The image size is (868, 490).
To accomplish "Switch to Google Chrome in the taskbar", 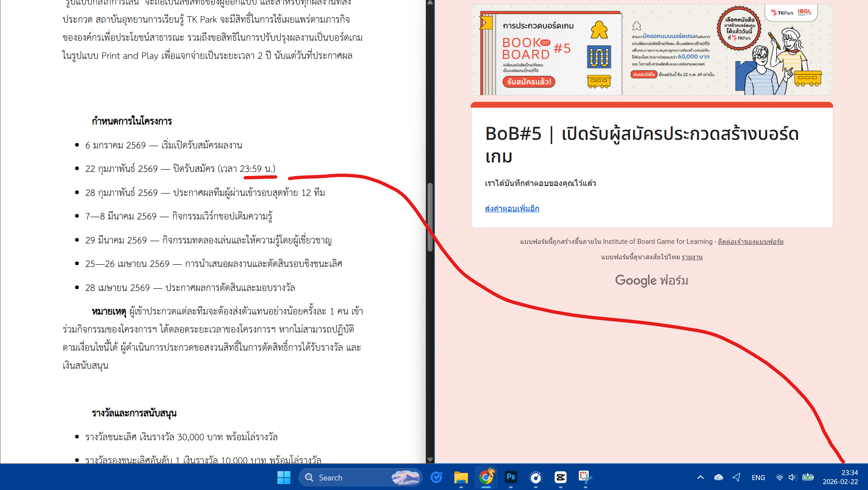I will click(x=486, y=477).
